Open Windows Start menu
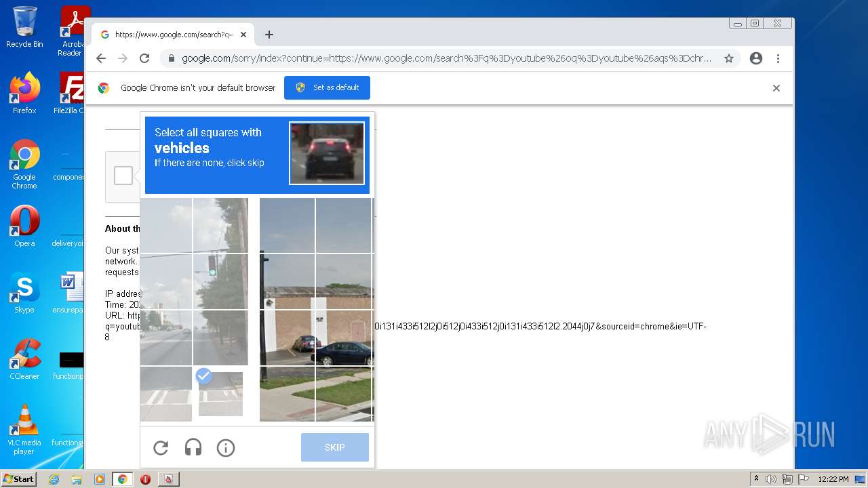 tap(18, 479)
